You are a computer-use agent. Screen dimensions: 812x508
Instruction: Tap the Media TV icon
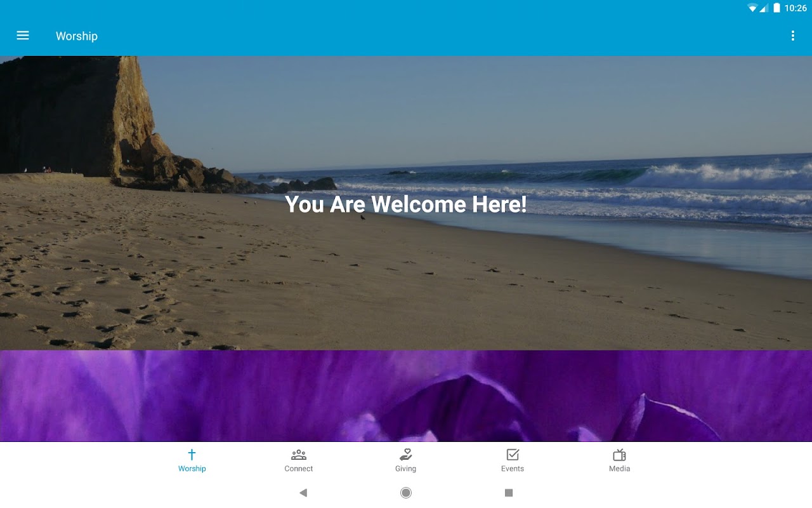(x=620, y=455)
